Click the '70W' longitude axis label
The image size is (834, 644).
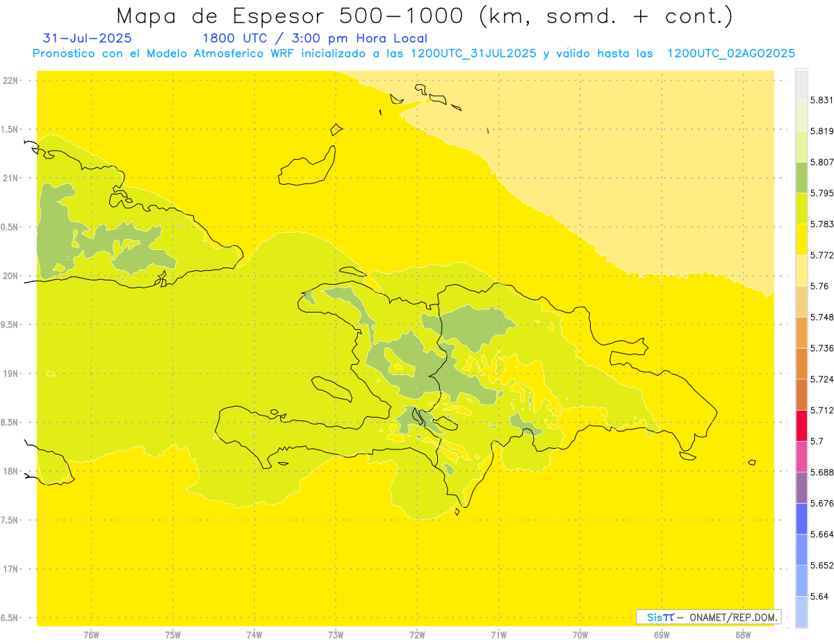pos(580,636)
